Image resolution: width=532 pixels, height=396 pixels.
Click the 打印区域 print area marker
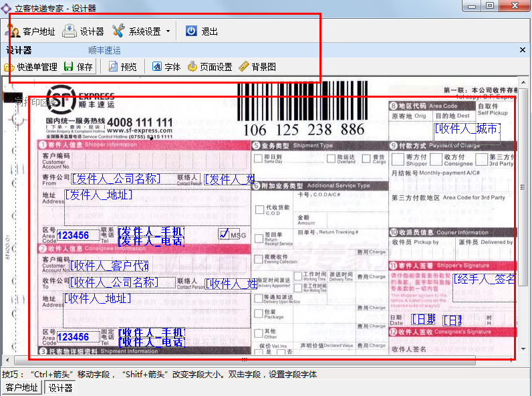coord(34,102)
